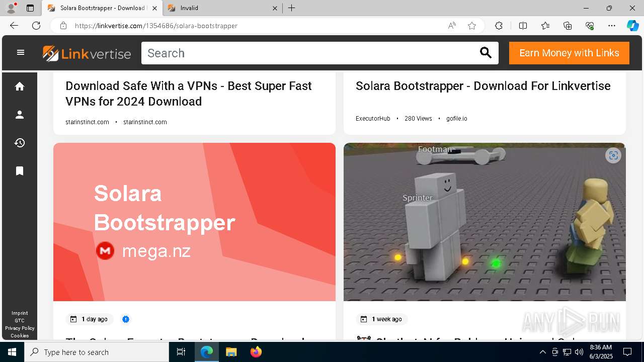
Task: Open Settings and more menu
Action: pos(612,26)
